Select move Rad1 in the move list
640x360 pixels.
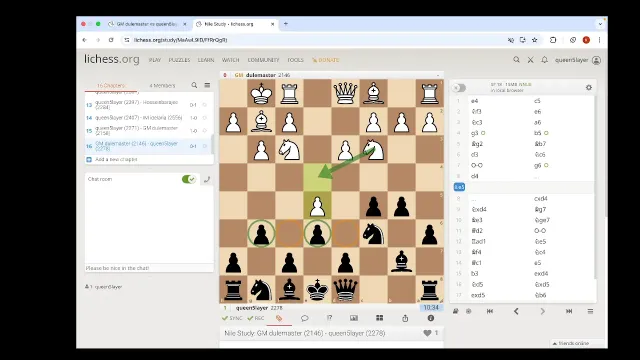(478, 241)
